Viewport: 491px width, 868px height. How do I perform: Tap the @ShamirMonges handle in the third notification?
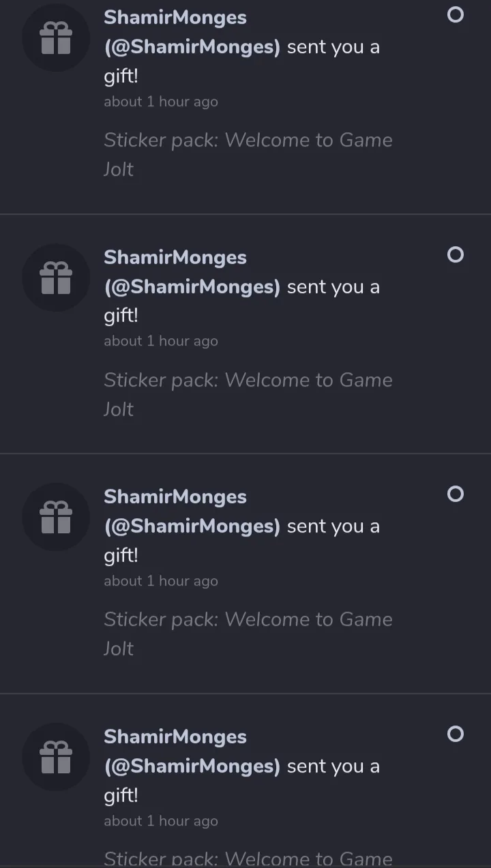click(x=192, y=526)
